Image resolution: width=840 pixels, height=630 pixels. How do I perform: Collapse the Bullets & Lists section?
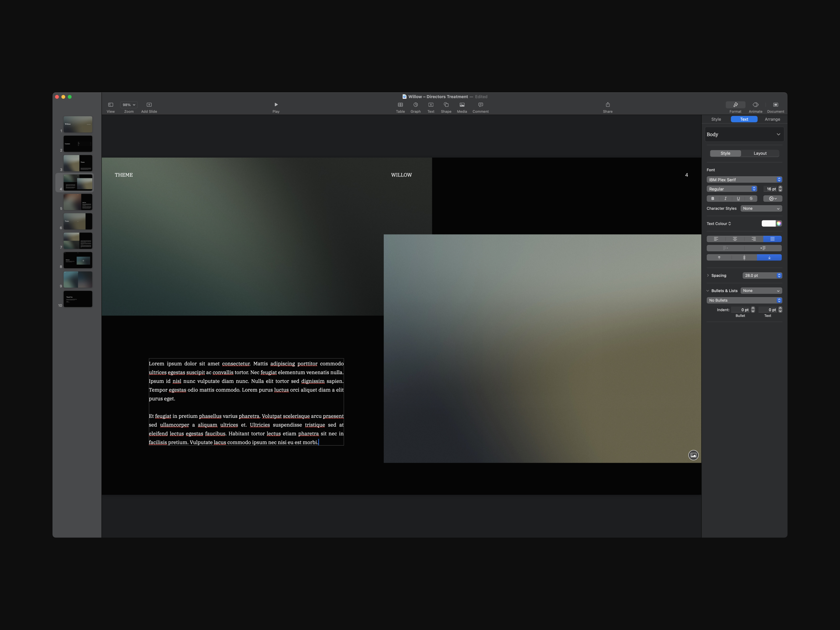tap(708, 291)
